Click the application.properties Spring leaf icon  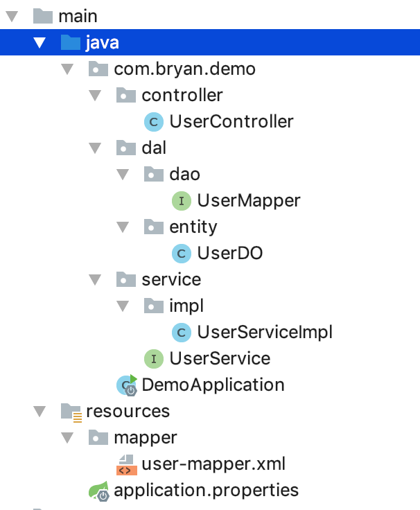click(99, 491)
